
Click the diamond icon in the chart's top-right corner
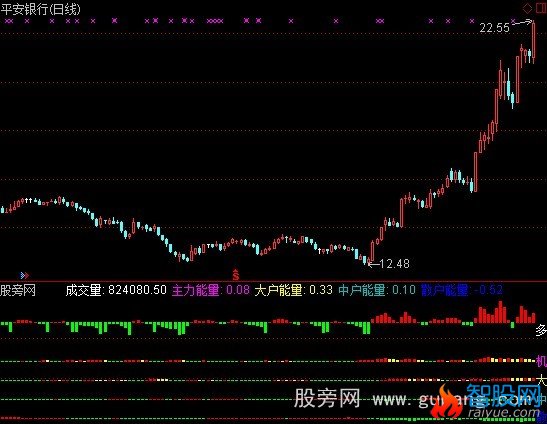point(527,8)
